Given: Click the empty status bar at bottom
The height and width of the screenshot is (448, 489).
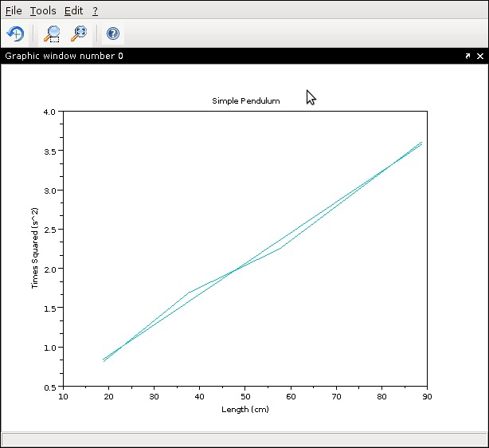Looking at the screenshot, I should click(x=244, y=439).
